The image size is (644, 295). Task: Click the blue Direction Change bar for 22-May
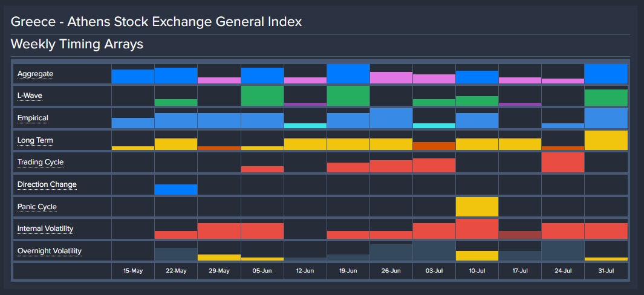(176, 189)
